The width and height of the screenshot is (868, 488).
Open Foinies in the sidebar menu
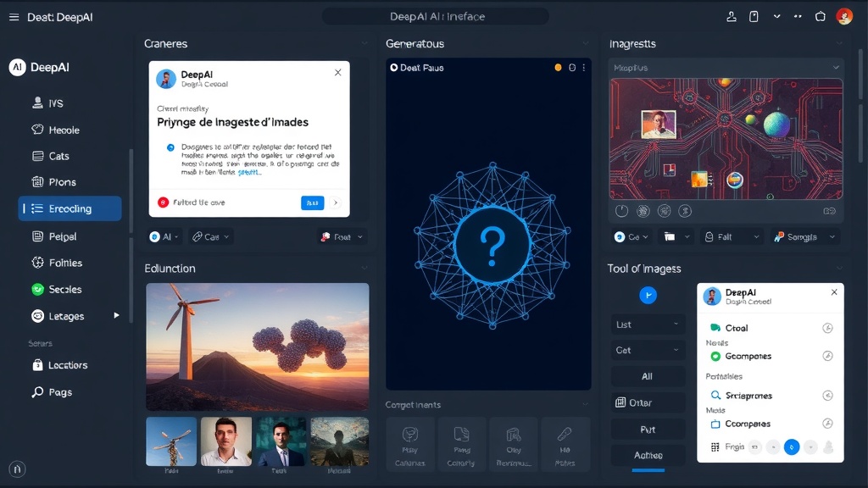64,263
